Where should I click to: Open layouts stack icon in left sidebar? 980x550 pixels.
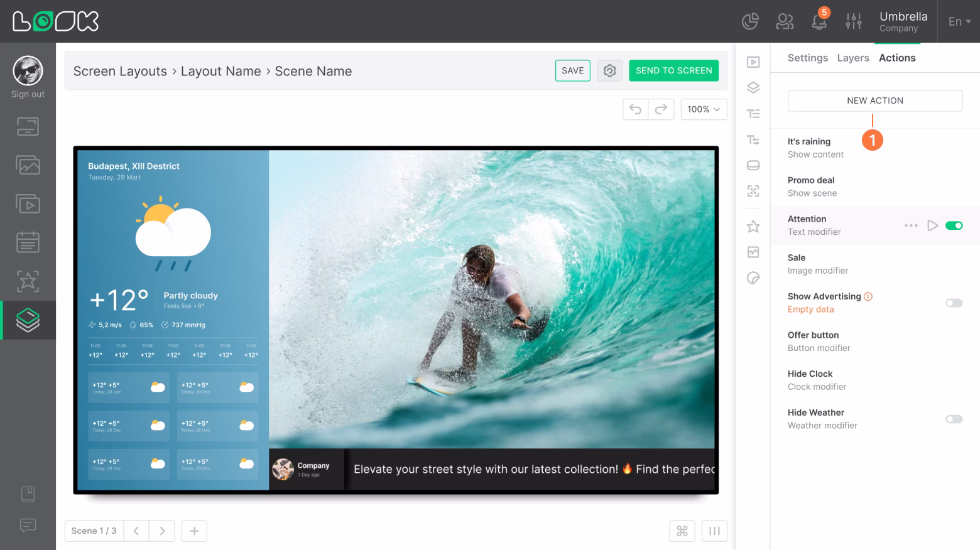(x=28, y=320)
